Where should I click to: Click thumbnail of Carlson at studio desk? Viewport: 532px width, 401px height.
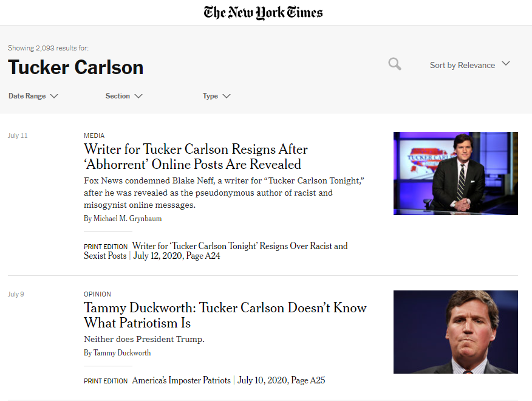(x=455, y=173)
